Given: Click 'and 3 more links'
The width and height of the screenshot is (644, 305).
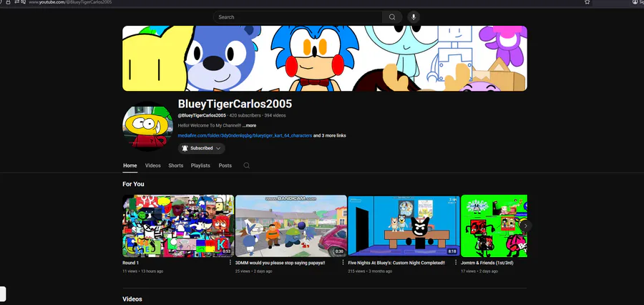Looking at the screenshot, I should click(329, 135).
